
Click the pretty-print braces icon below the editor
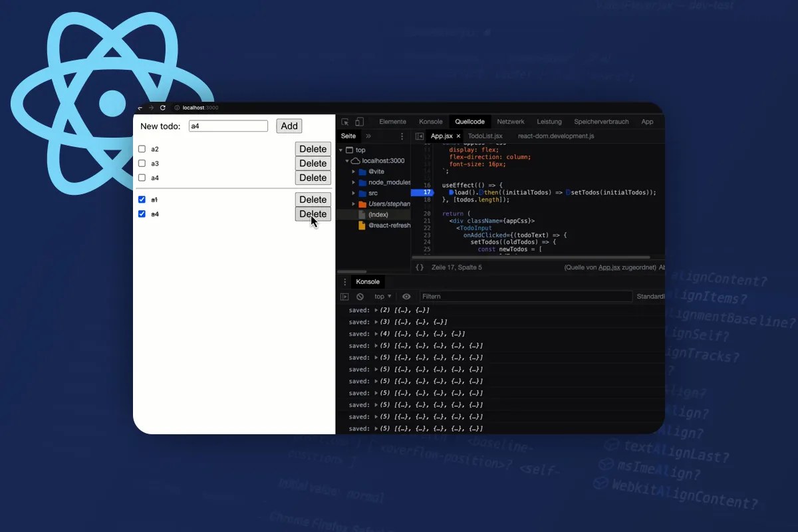tap(419, 267)
